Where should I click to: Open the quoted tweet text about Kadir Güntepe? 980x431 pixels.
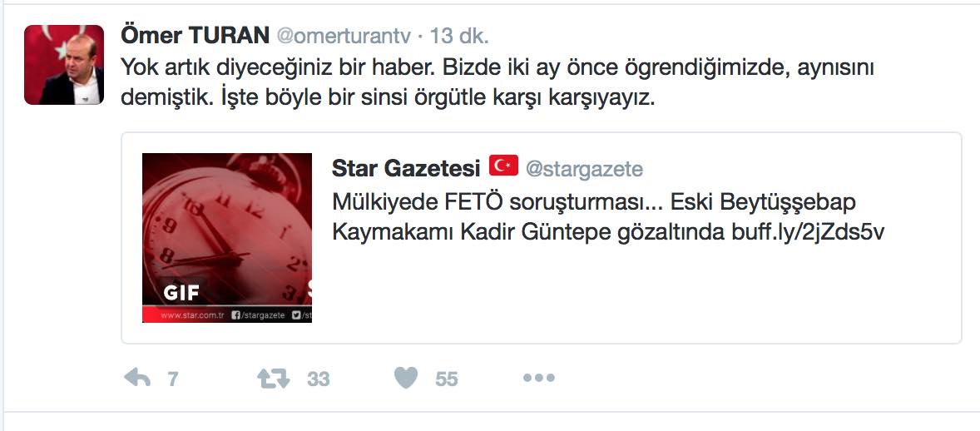(x=608, y=218)
